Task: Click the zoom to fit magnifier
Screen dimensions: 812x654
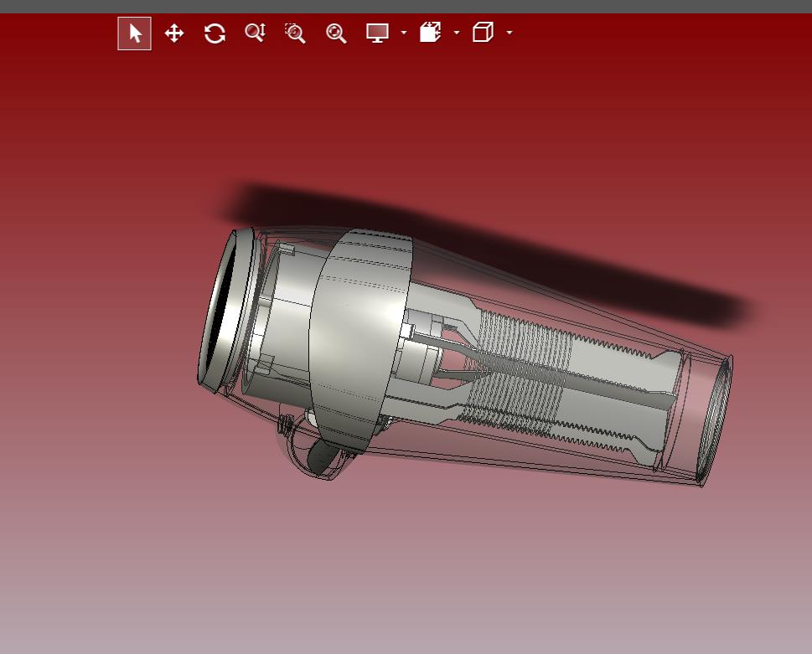Action: click(336, 33)
